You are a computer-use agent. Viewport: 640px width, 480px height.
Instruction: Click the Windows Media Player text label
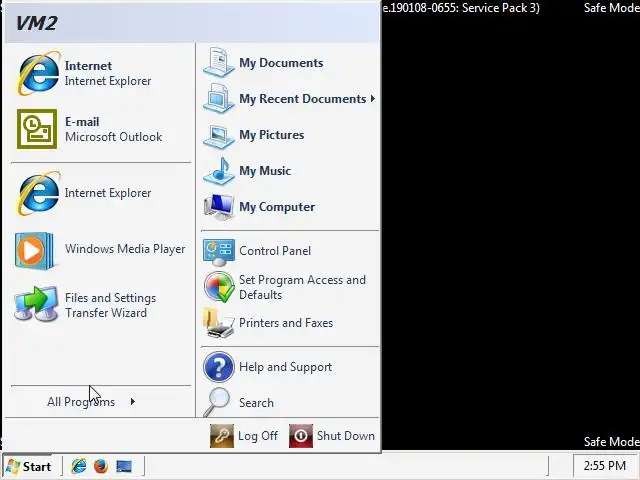click(125, 249)
